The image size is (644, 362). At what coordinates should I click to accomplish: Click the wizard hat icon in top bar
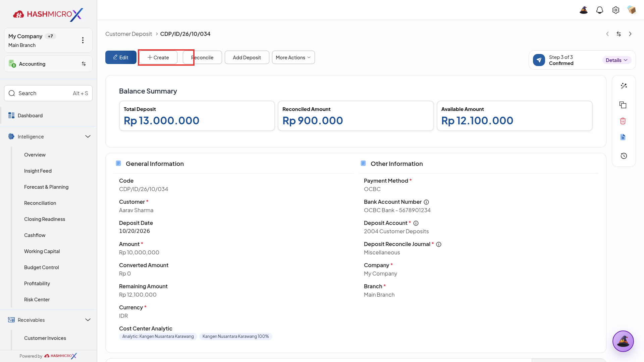pyautogui.click(x=584, y=10)
